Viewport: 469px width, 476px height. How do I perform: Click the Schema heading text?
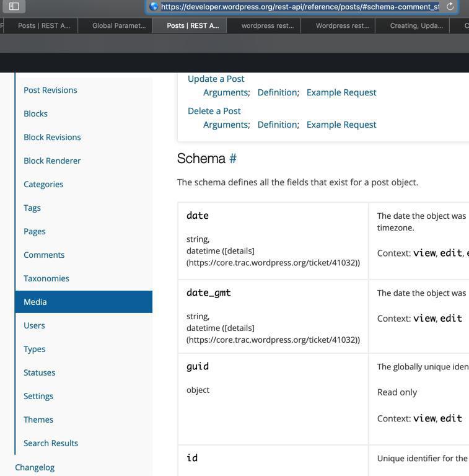point(201,159)
